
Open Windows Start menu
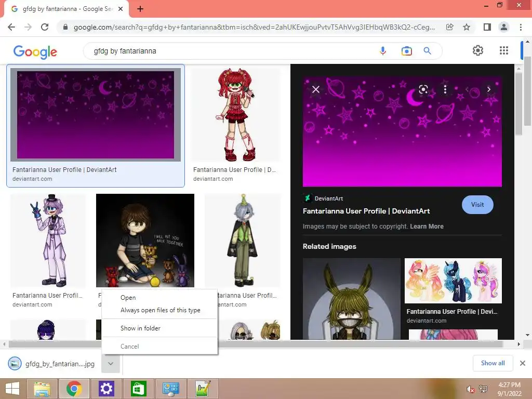pos(12,389)
